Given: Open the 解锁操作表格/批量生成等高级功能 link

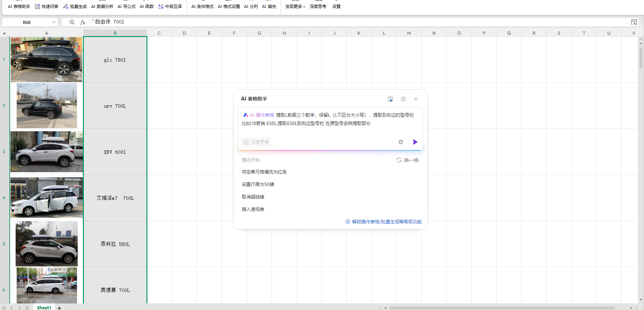Looking at the screenshot, I should point(387,222).
